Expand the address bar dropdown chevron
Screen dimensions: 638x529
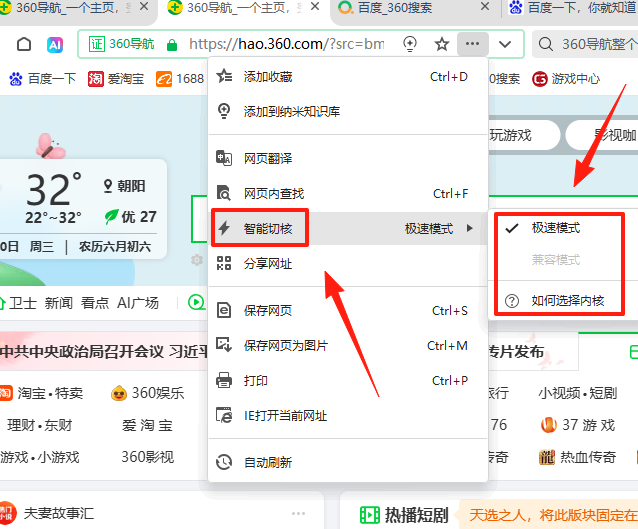point(505,44)
